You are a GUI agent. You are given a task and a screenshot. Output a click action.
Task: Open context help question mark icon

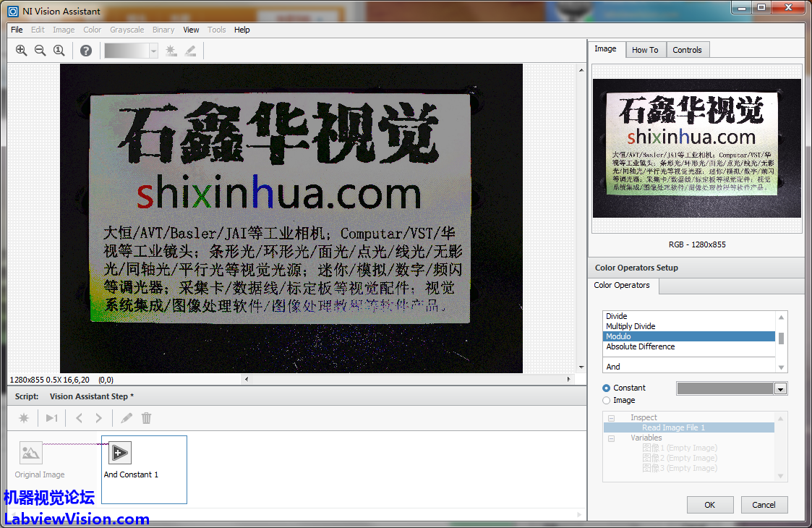(x=86, y=50)
